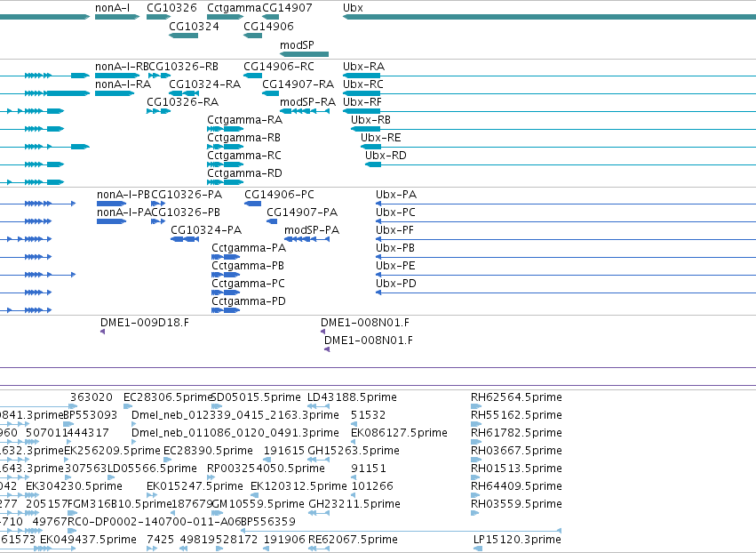Select the modSP-RA transcript glyph
This screenshot has height=553, width=756.
[x=305, y=111]
